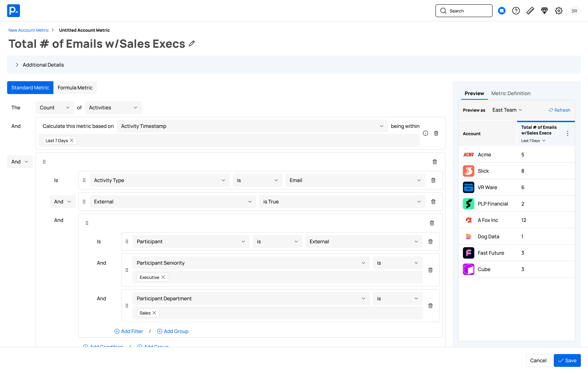Click the ruler icon in top bar

(x=530, y=11)
